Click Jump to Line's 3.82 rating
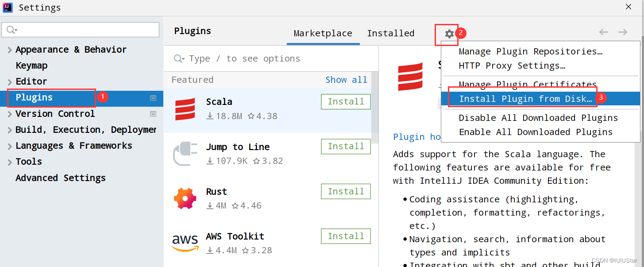Screen dimensions: 644x267 pyautogui.click(x=268, y=161)
